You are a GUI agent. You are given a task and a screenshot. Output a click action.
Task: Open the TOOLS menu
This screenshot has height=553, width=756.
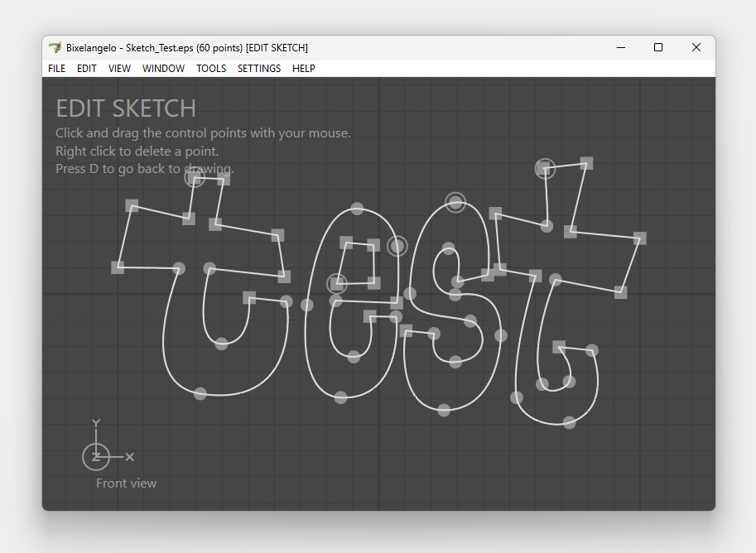(211, 69)
